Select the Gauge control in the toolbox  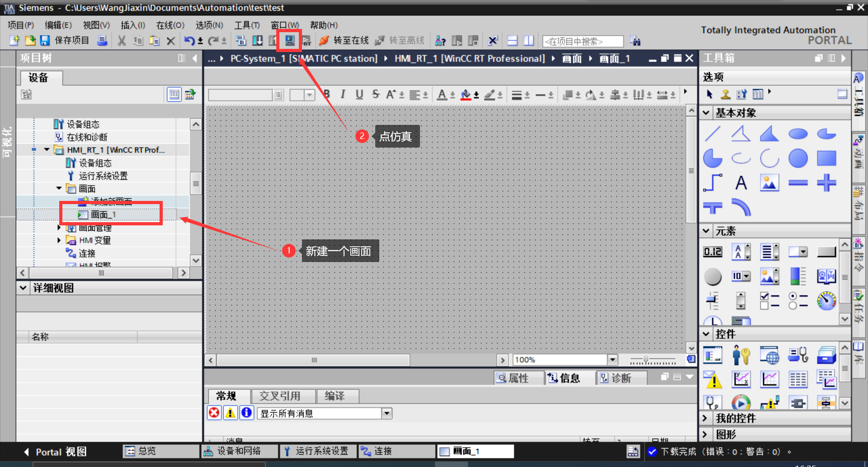[x=826, y=300]
